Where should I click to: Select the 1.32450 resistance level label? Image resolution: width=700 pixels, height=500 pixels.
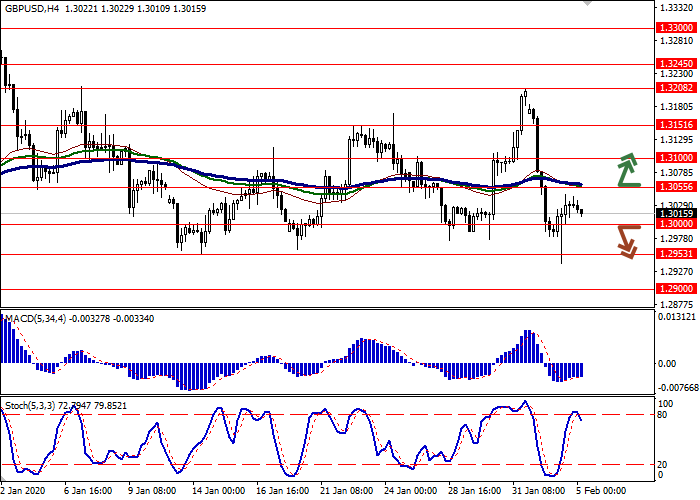tap(677, 63)
